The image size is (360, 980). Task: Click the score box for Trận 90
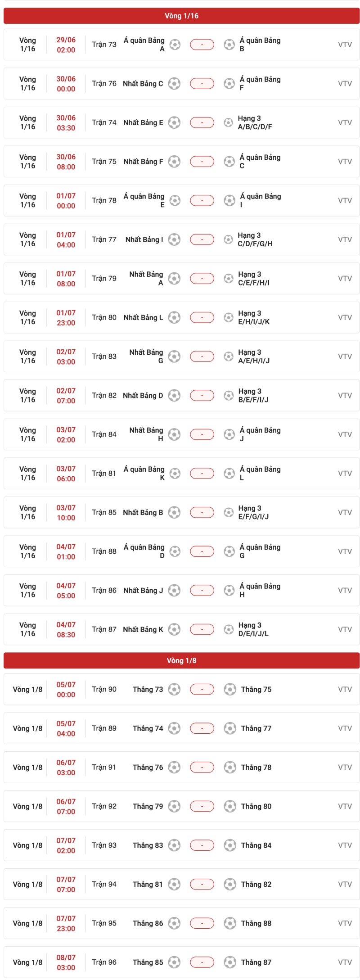click(x=202, y=689)
